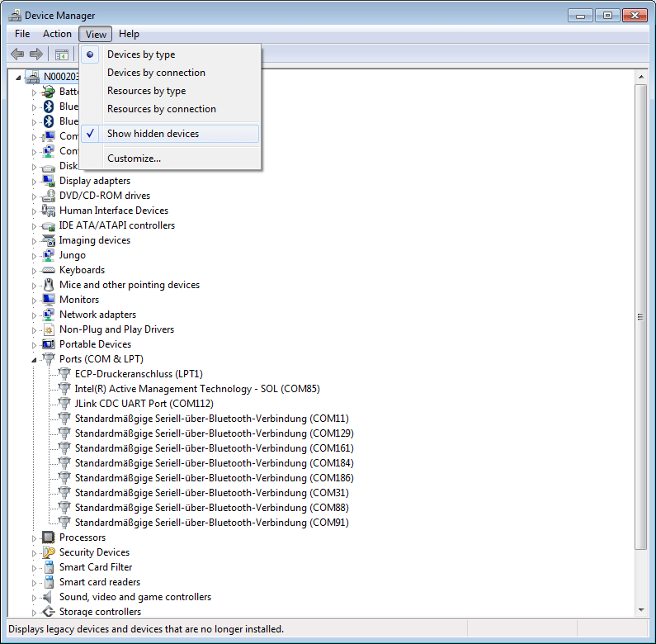Select JLink CDC UART Port (COM112)
Image resolution: width=656 pixels, height=644 pixels.
click(x=144, y=404)
